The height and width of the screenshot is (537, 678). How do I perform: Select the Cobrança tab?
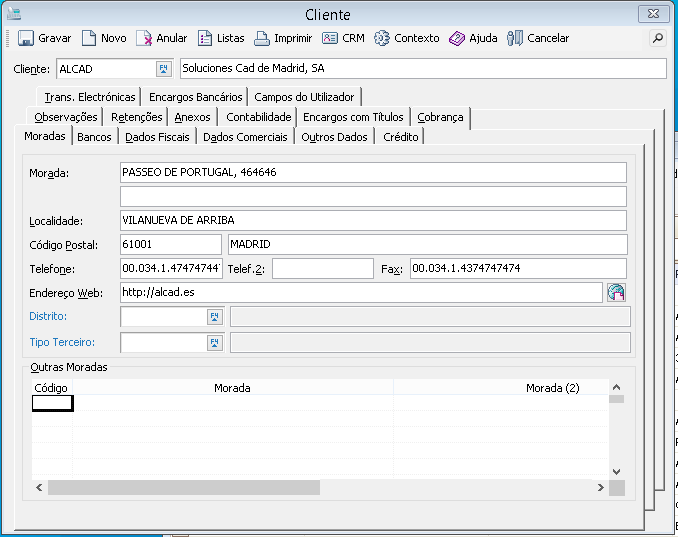tap(440, 117)
